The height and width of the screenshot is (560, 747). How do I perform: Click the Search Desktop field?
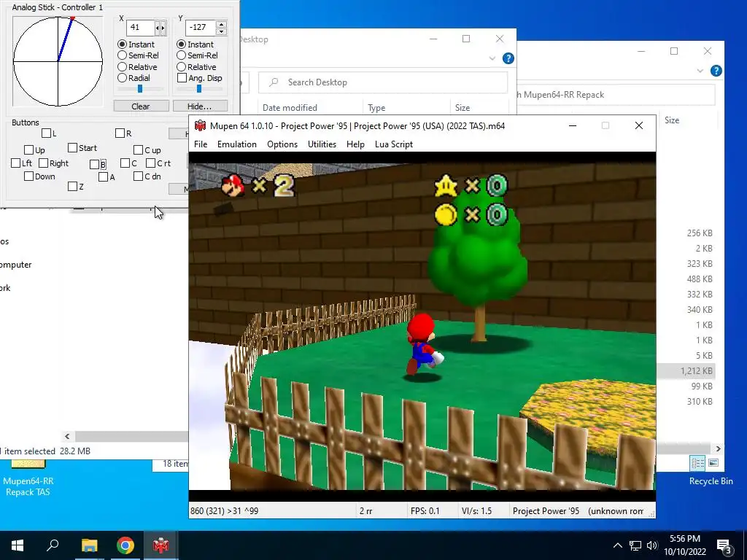click(383, 82)
